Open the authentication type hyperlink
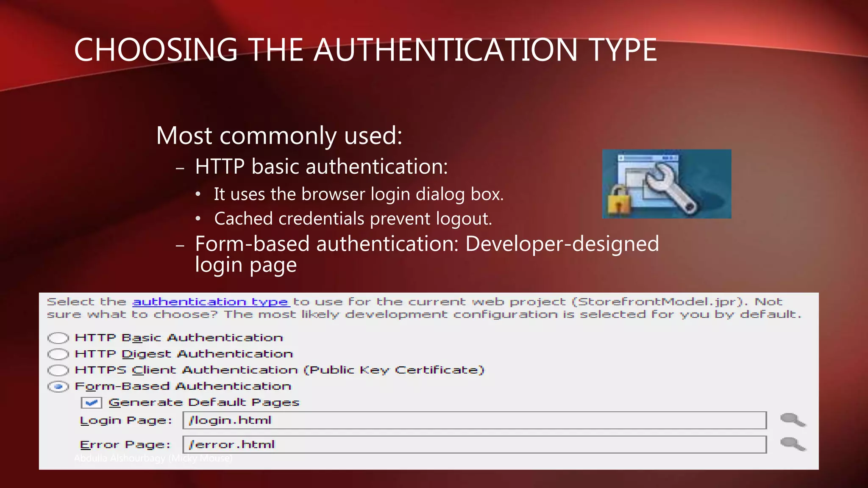868x488 pixels. tap(211, 302)
